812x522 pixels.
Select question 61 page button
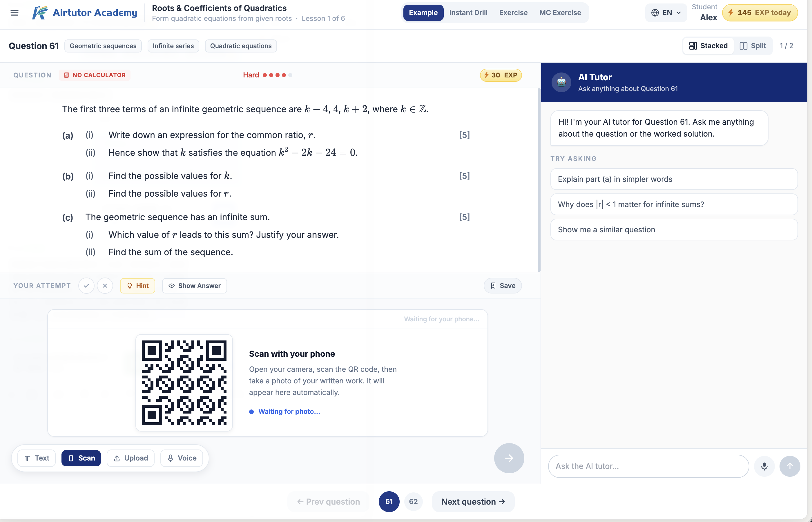389,502
